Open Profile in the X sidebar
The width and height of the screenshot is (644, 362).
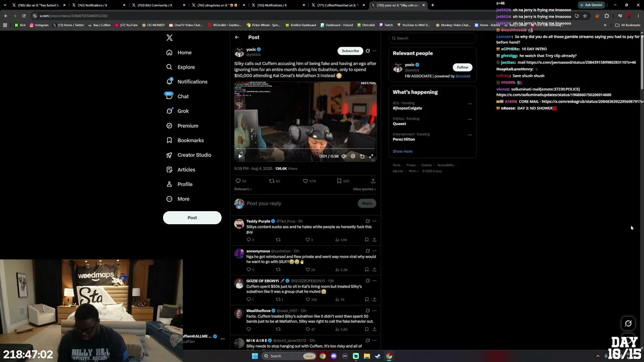(179, 184)
